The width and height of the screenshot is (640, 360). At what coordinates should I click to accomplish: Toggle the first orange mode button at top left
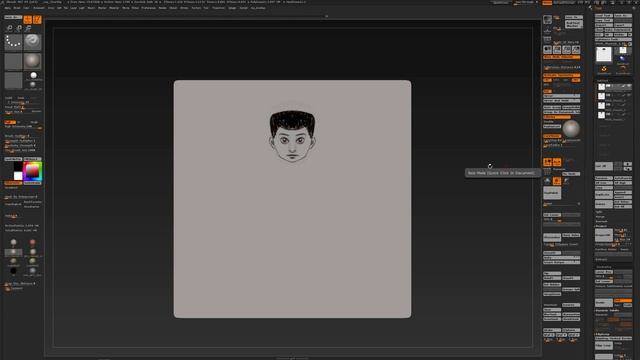pos(28,20)
